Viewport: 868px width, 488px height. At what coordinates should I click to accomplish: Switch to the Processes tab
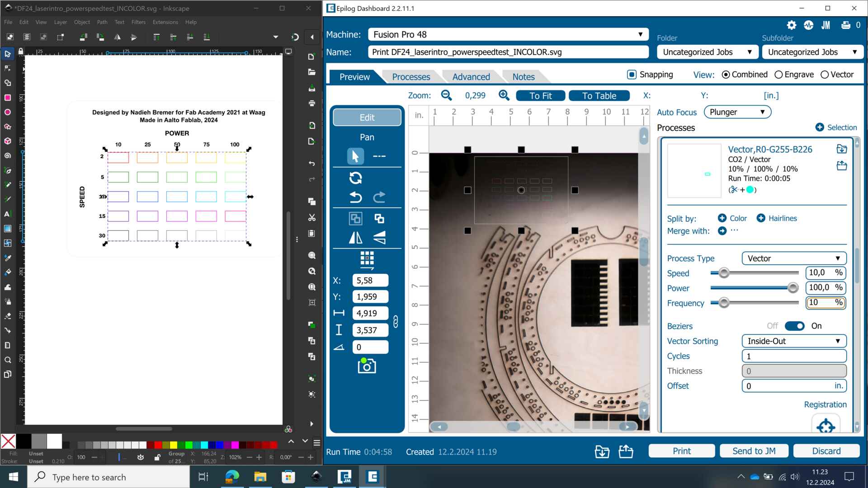[411, 76]
